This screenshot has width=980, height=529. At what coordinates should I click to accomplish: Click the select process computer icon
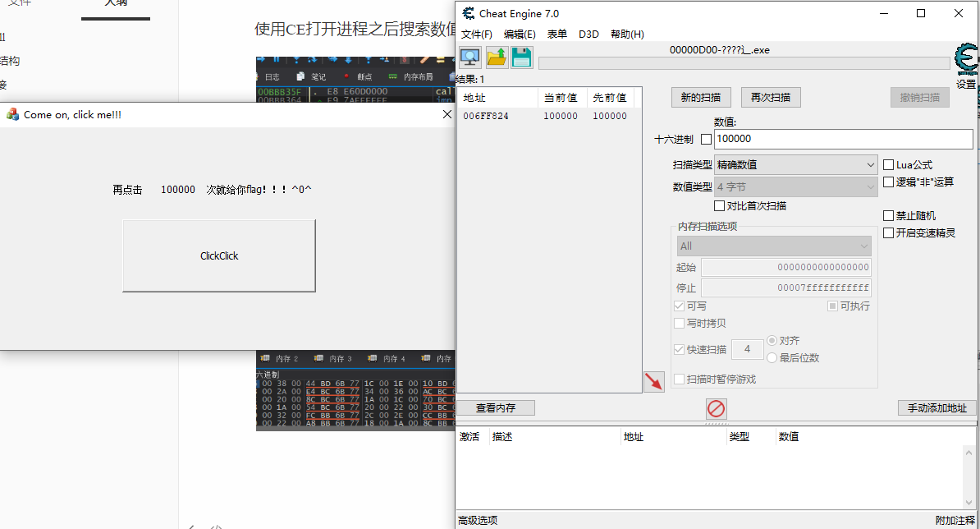[470, 57]
